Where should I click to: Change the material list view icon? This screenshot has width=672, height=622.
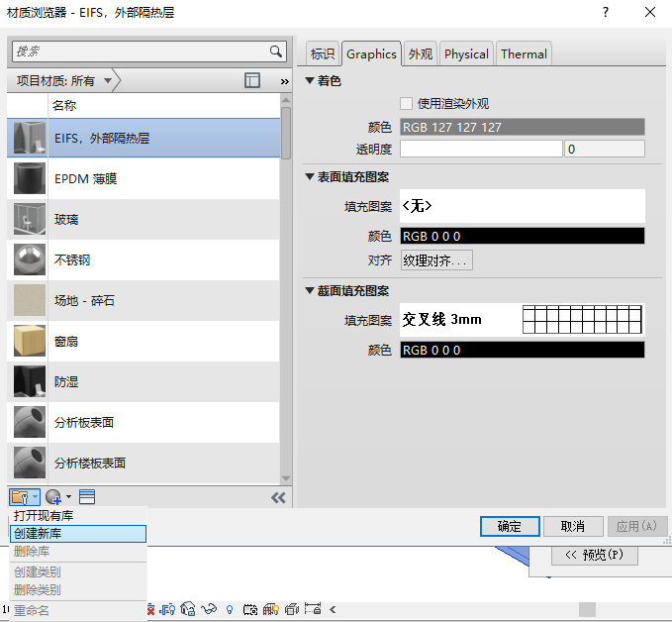[x=252, y=80]
